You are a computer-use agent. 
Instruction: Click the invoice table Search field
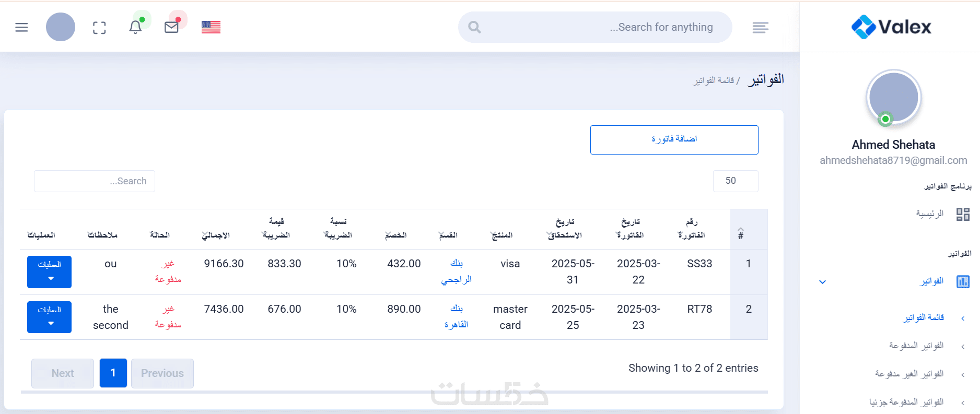click(95, 181)
